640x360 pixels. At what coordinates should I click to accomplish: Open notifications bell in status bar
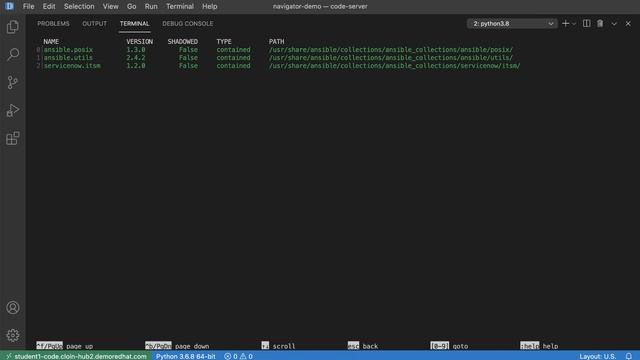click(x=629, y=356)
